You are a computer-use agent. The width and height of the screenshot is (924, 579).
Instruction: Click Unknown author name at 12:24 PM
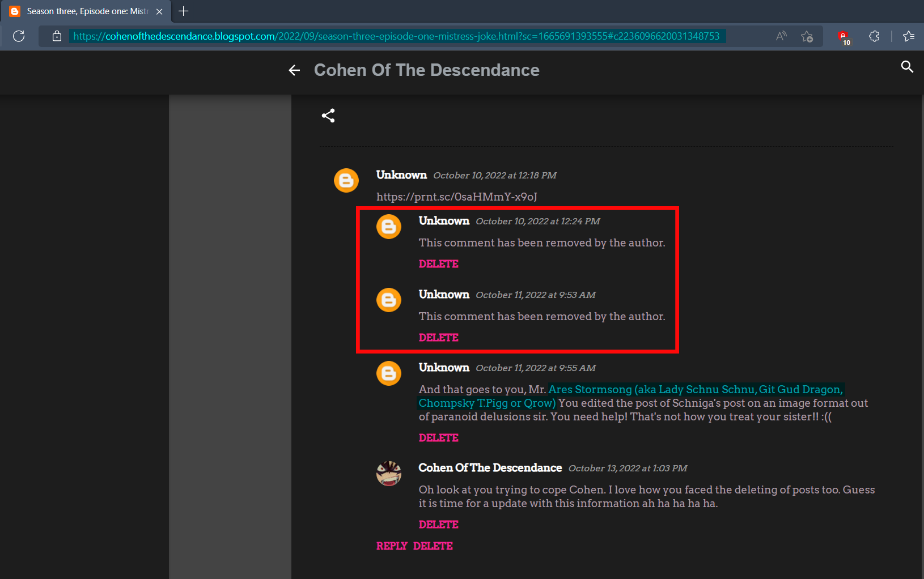click(x=444, y=221)
